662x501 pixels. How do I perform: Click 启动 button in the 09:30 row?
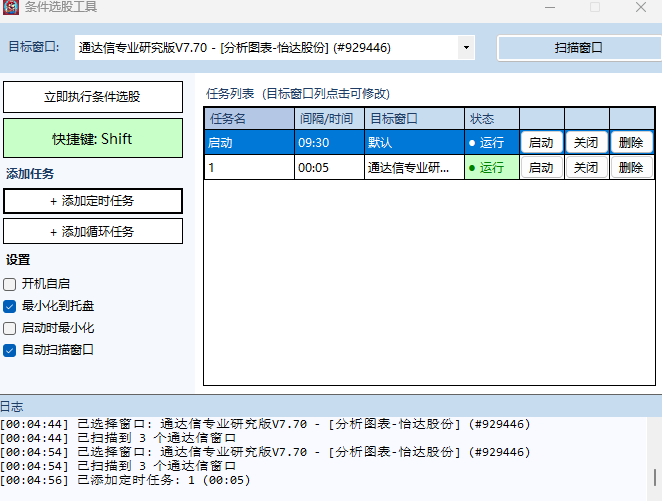coord(542,143)
